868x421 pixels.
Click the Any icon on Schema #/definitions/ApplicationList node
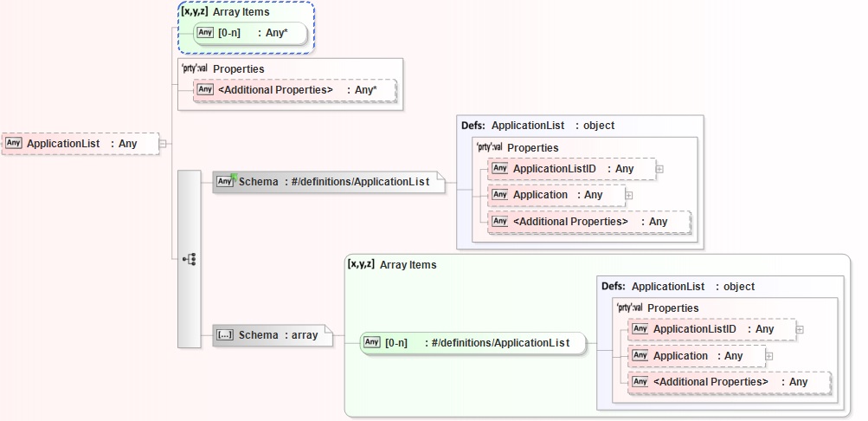pyautogui.click(x=224, y=182)
